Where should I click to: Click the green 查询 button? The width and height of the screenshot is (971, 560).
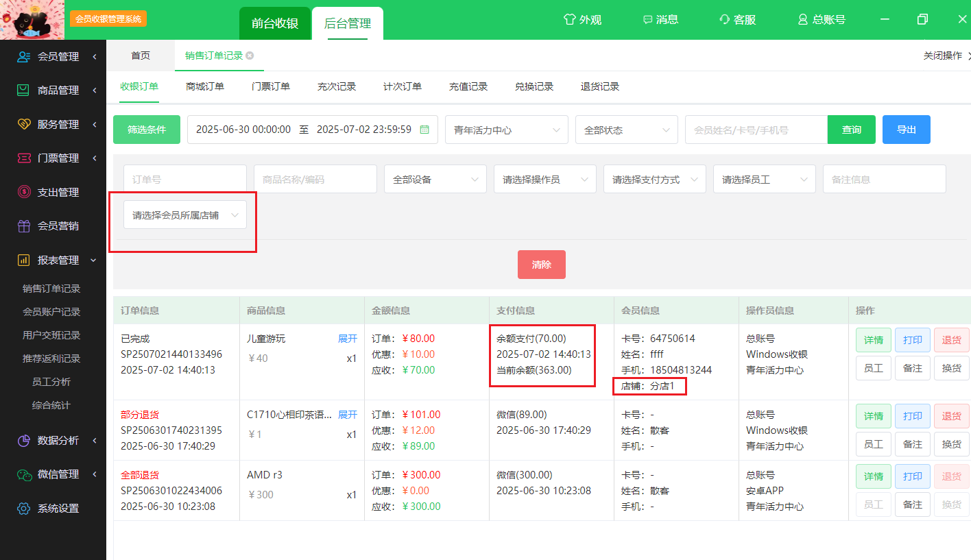click(851, 130)
